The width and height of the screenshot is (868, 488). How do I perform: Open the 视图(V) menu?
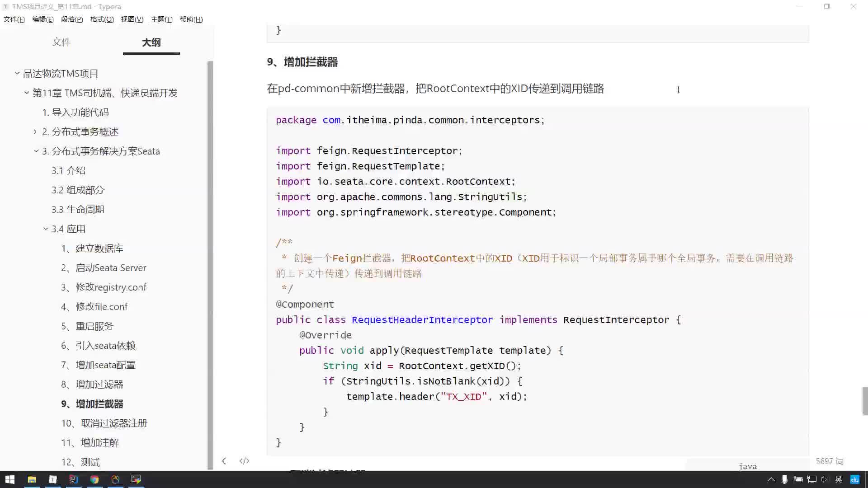click(x=132, y=19)
